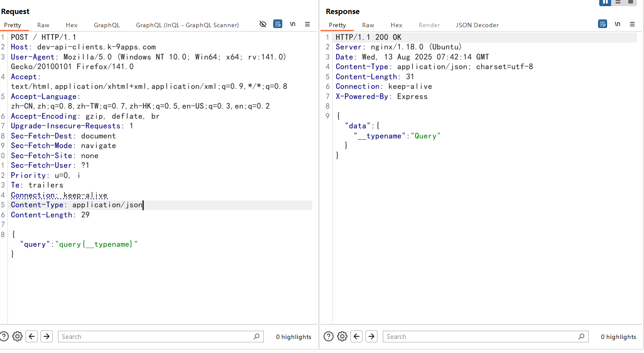
Task: Click the Request search input field
Action: [x=156, y=336]
